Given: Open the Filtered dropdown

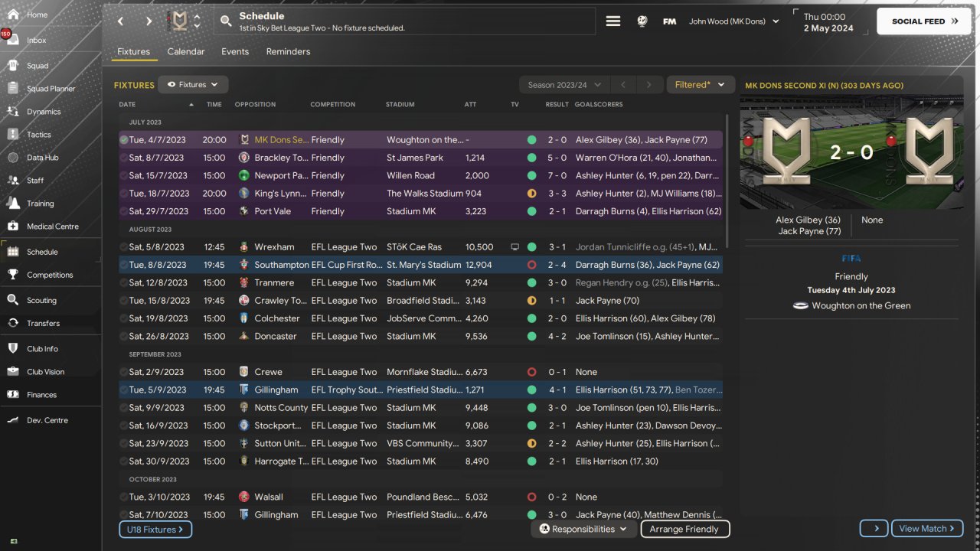Looking at the screenshot, I should click(x=701, y=85).
